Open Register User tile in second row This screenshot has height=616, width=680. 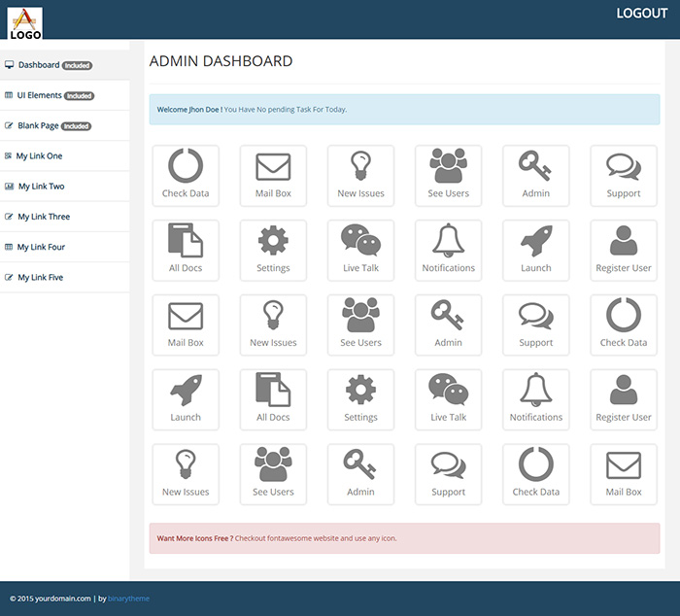point(624,251)
